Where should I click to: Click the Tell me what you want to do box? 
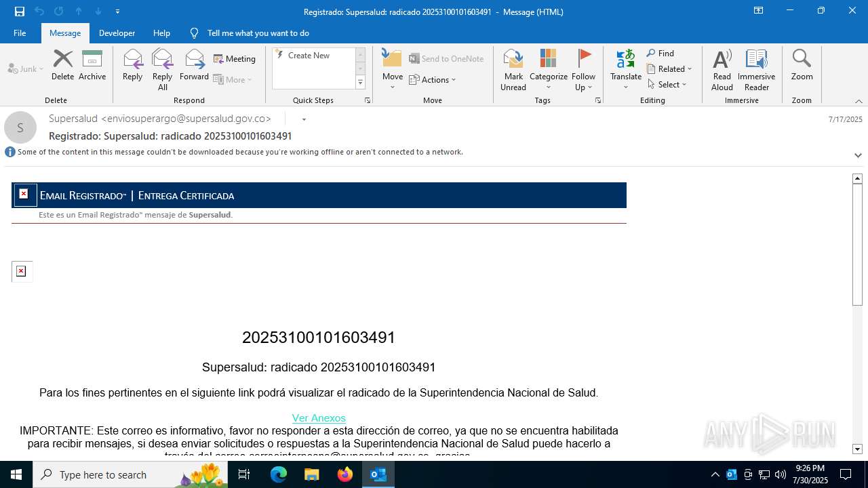258,33
